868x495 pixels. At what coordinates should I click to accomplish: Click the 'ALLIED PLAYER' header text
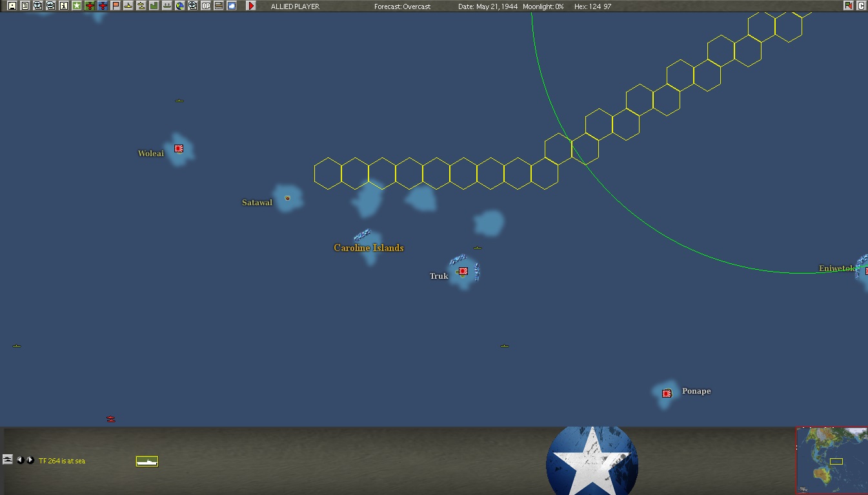[x=295, y=6]
